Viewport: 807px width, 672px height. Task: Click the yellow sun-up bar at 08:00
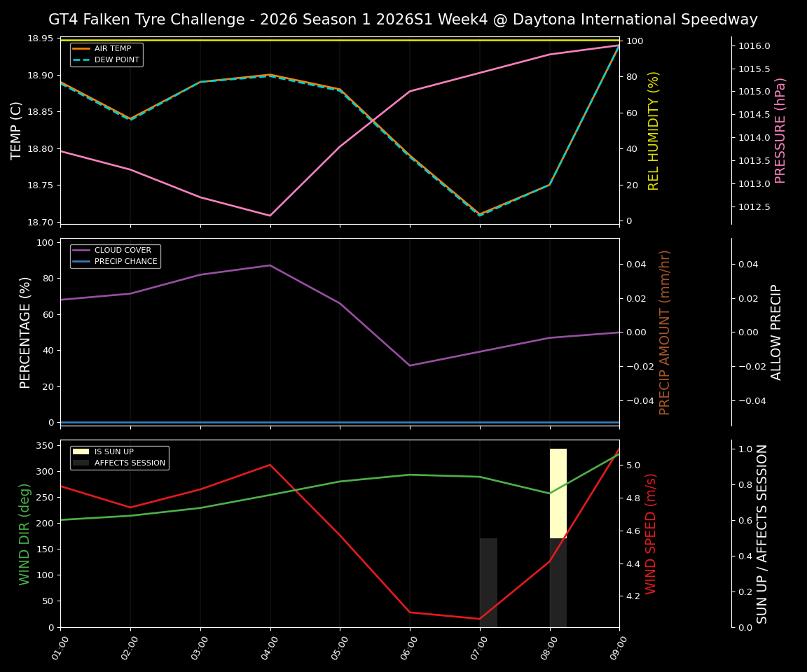coord(558,493)
